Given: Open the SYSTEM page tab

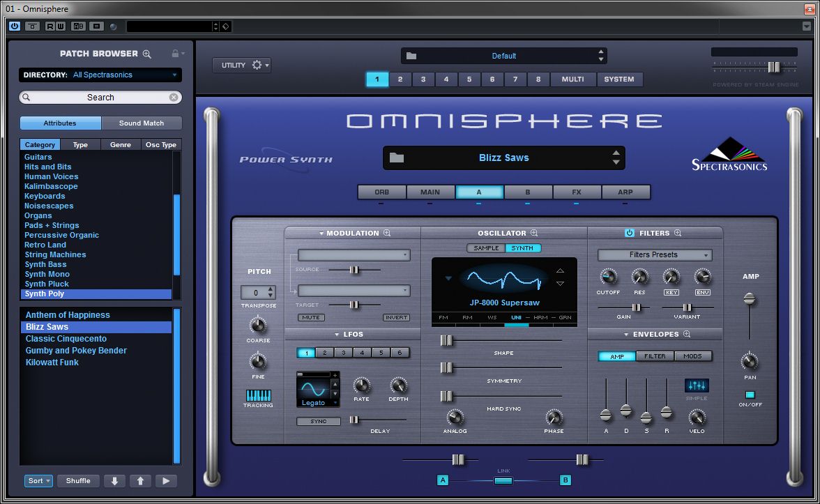Looking at the screenshot, I should coord(619,79).
